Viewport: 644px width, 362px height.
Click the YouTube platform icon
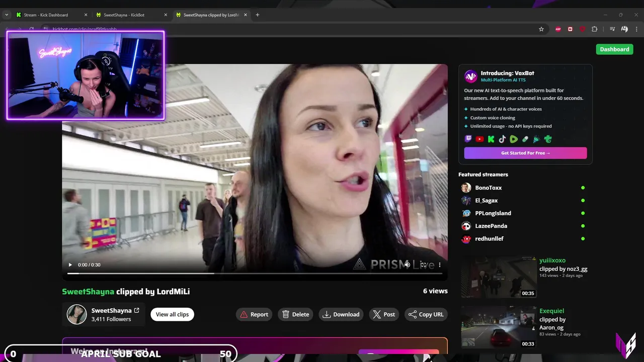(479, 139)
